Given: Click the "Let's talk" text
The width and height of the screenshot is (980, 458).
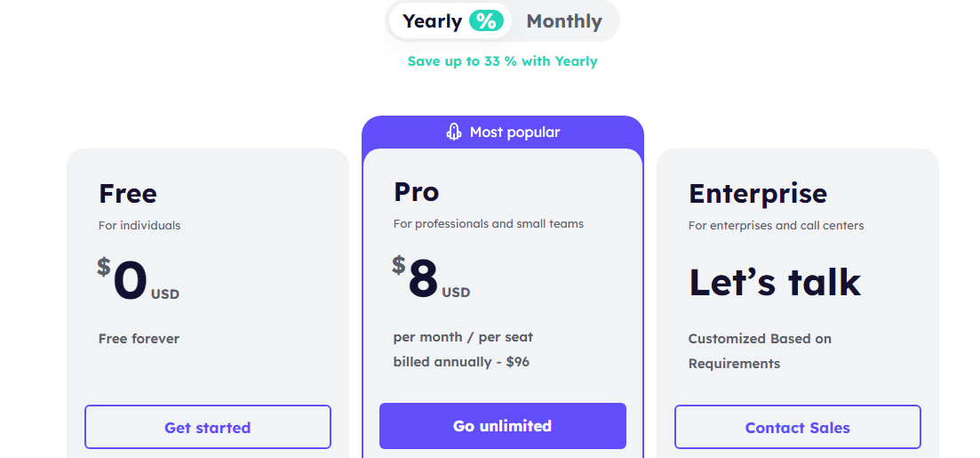Looking at the screenshot, I should coord(775,282).
